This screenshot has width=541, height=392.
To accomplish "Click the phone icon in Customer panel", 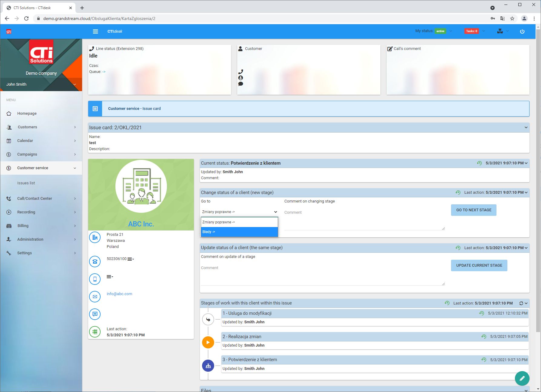I will [x=241, y=72].
